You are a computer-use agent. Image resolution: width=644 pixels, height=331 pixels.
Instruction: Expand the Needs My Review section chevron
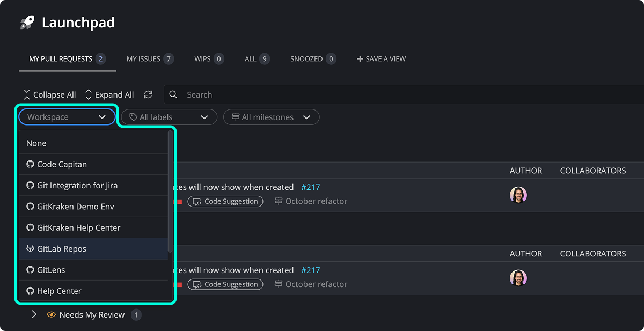click(x=34, y=314)
